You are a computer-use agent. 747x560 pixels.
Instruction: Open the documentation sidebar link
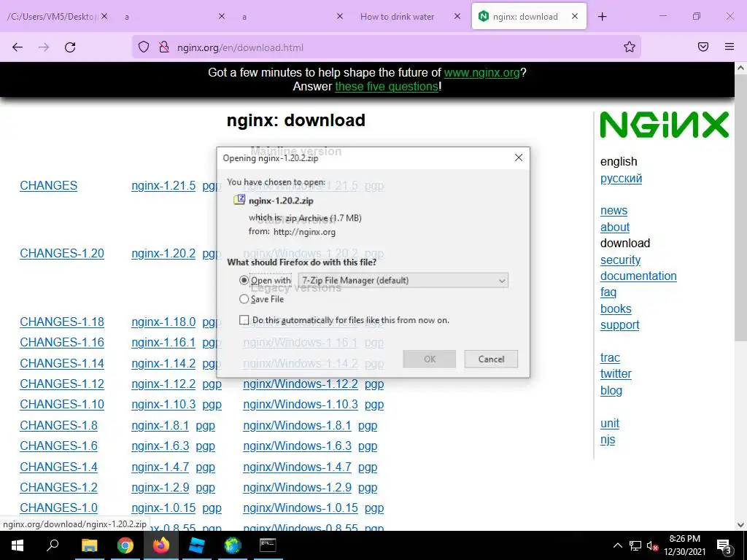(x=638, y=276)
